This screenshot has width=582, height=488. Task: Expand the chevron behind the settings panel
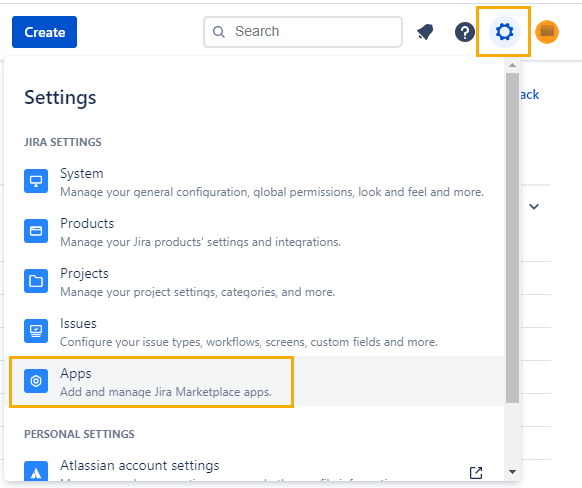pyautogui.click(x=534, y=207)
